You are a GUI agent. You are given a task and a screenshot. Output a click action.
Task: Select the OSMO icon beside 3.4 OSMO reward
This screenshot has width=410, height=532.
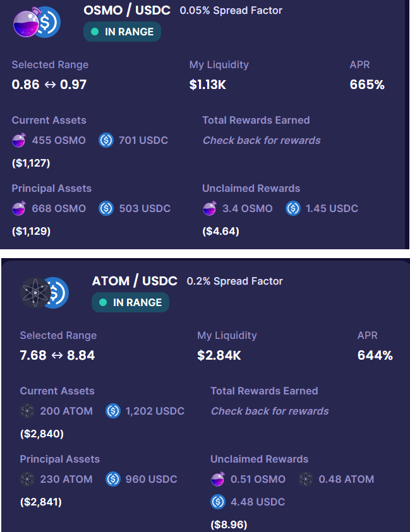[x=210, y=208]
